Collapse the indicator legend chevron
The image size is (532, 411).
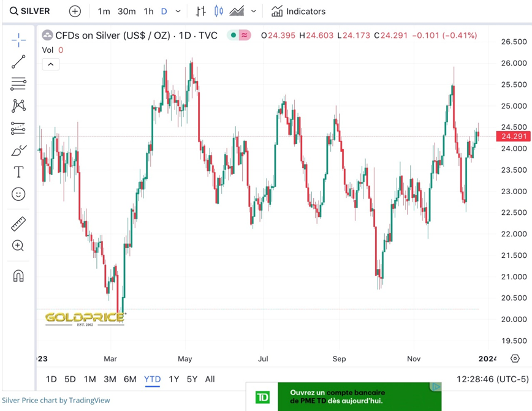(50, 64)
